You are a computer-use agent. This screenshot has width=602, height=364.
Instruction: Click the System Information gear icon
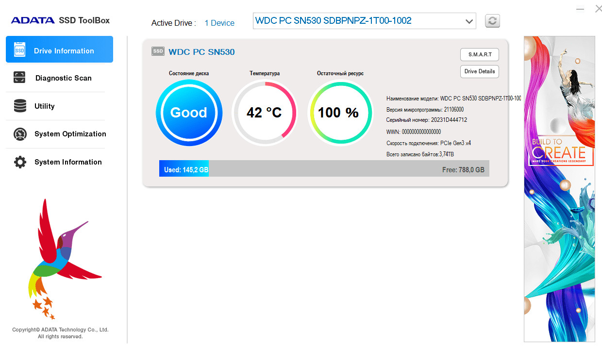pos(20,162)
